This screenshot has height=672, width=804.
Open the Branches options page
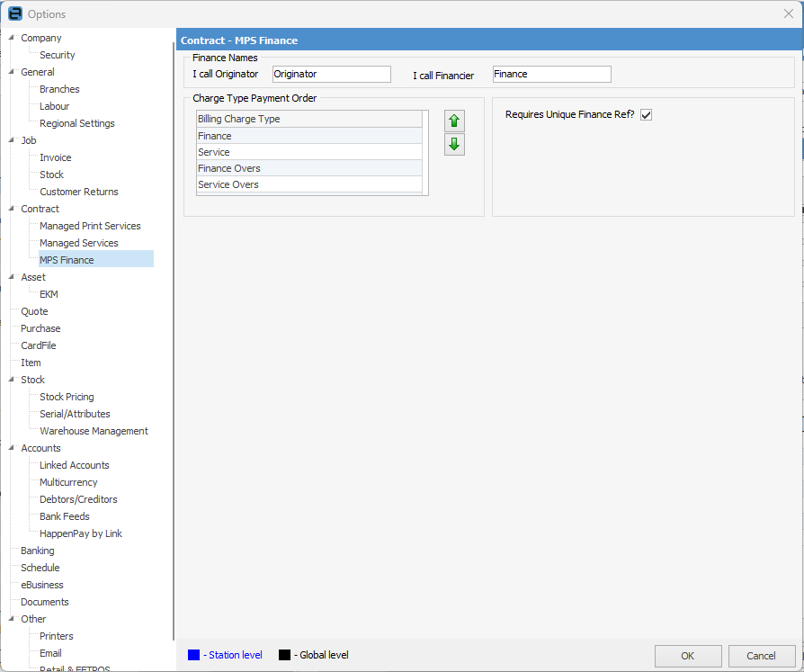coord(59,89)
